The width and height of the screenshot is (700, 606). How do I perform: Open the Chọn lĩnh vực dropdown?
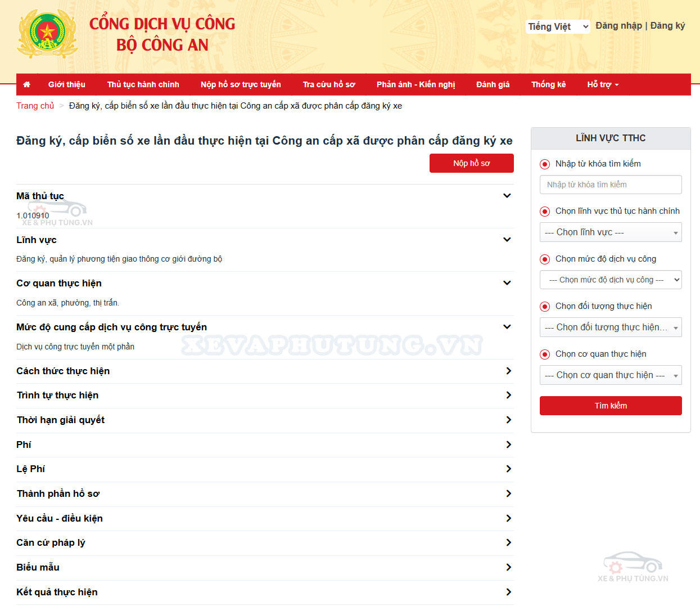[611, 232]
